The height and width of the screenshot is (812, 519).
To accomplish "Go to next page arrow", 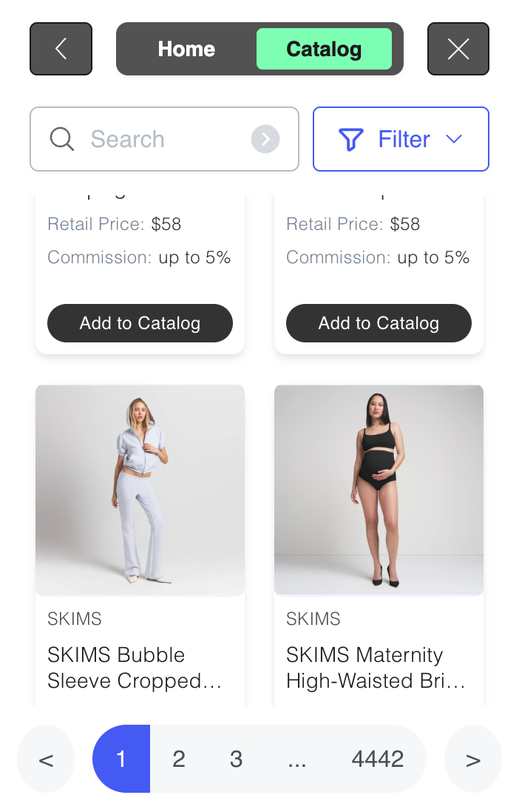I will [x=473, y=759].
